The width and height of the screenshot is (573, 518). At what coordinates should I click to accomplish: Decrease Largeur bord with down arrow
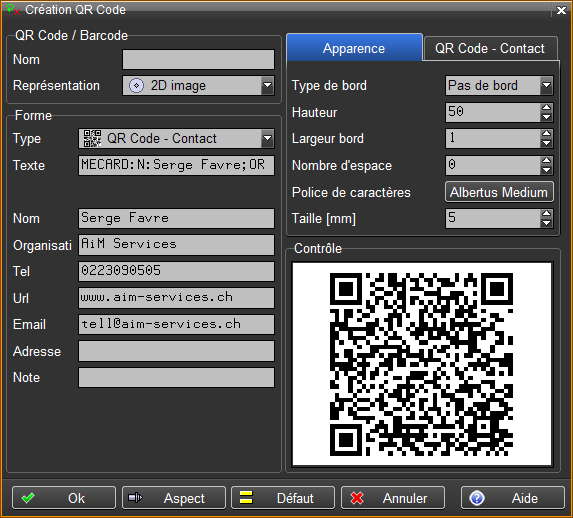[546, 143]
